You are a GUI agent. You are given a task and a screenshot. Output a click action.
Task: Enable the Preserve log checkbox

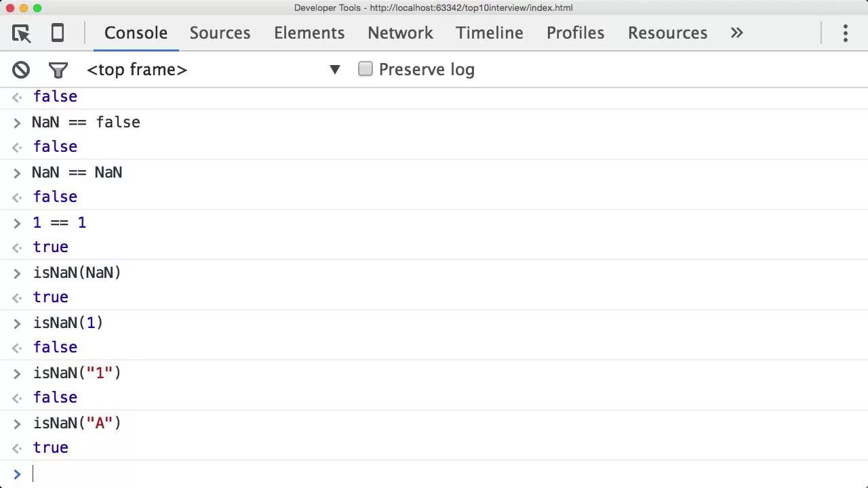[x=366, y=69]
